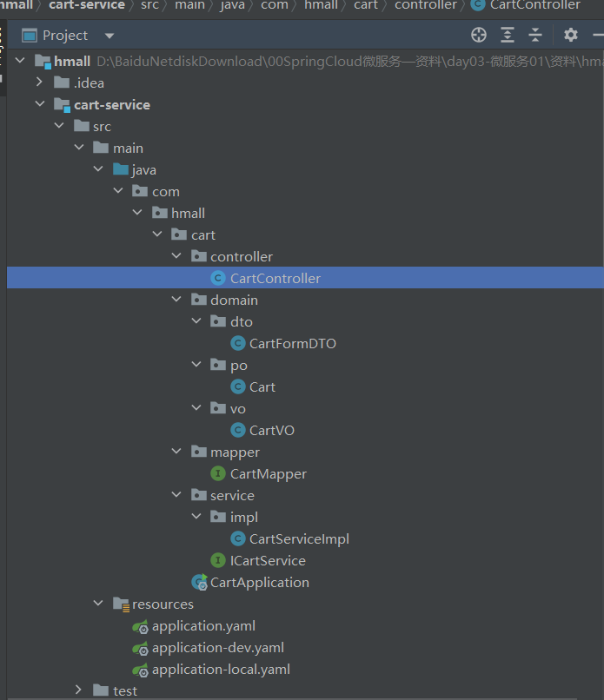Screen dimensions: 604x700
Task: Click the ICartService interface icon
Action: pos(218,560)
